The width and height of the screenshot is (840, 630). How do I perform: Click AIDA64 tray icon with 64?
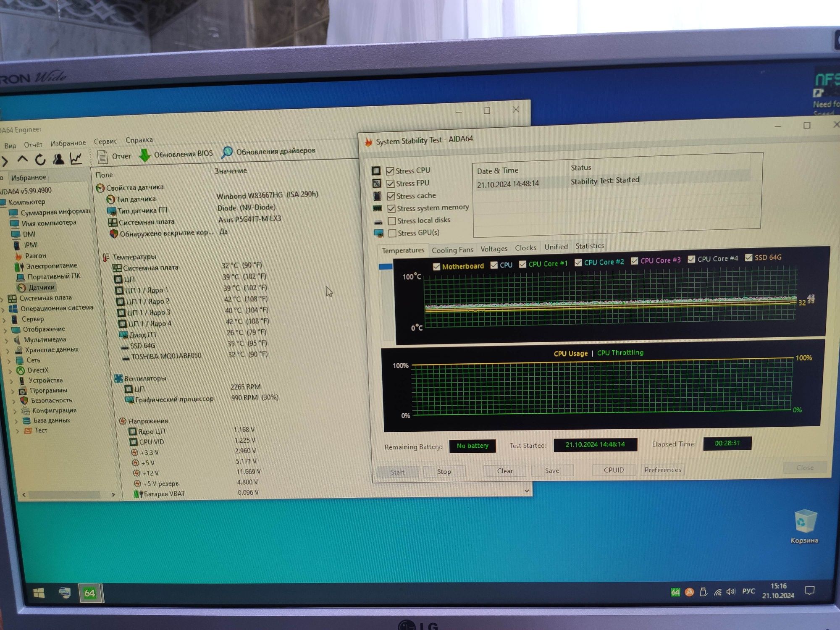(675, 592)
